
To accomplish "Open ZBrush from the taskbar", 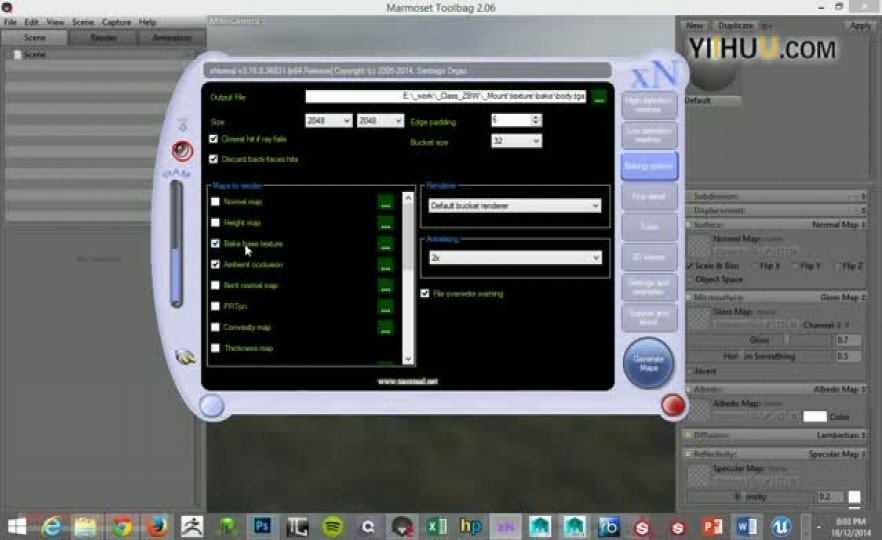I will point(192,526).
